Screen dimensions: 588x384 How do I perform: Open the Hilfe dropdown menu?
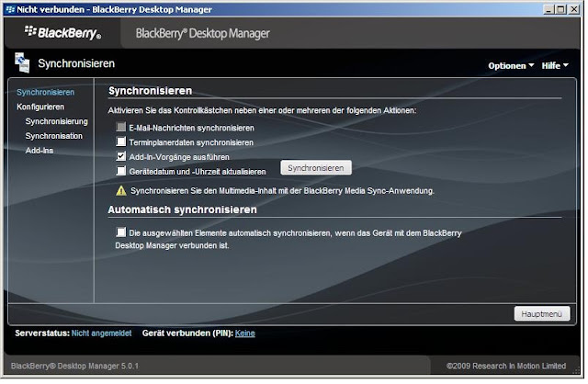[x=555, y=66]
